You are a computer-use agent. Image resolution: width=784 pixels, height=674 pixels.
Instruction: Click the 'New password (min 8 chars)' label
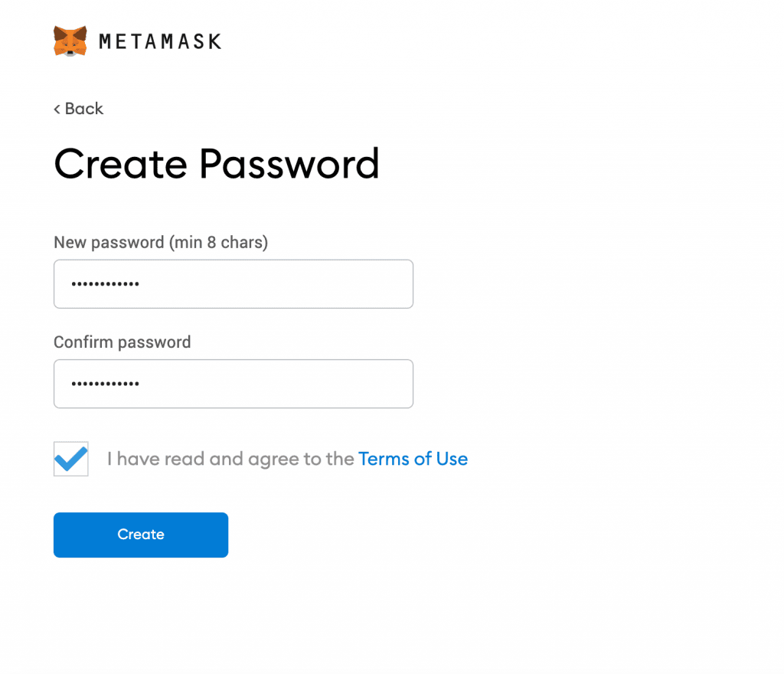click(161, 243)
